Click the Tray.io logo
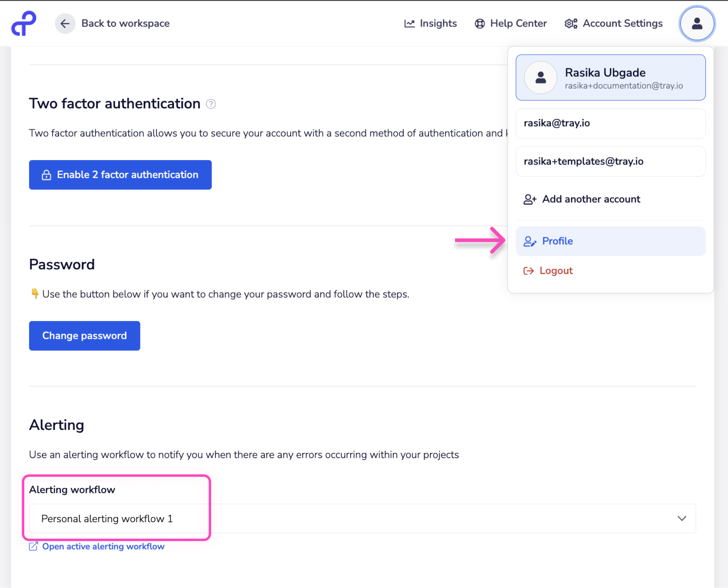This screenshot has width=728, height=588. click(23, 23)
